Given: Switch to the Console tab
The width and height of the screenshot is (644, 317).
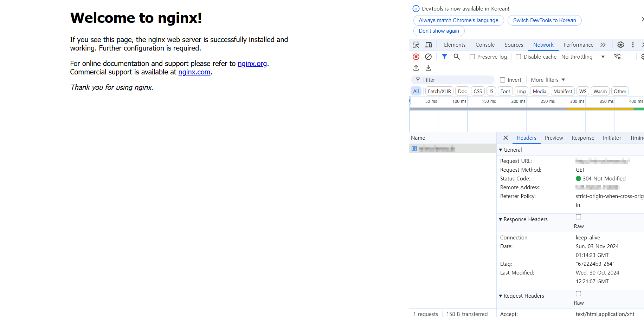Looking at the screenshot, I should coord(485,45).
